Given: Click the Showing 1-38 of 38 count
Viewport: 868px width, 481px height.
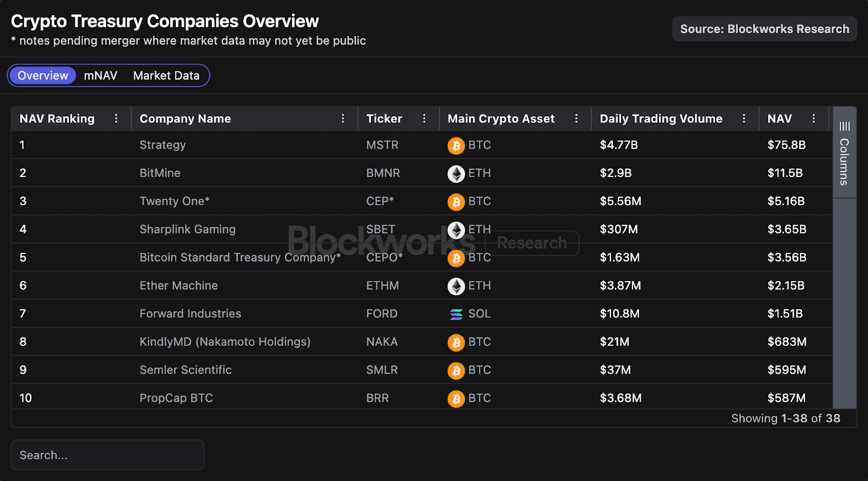Looking at the screenshot, I should pos(786,418).
